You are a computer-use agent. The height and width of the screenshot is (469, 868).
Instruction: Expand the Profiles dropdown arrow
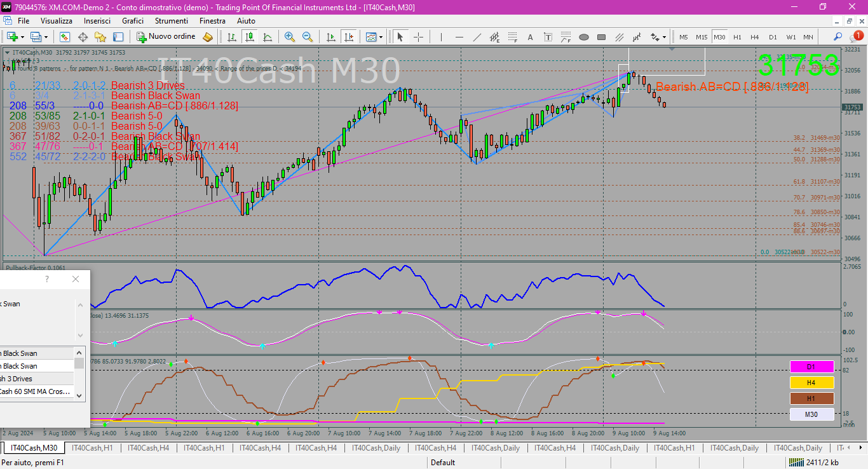pos(46,37)
